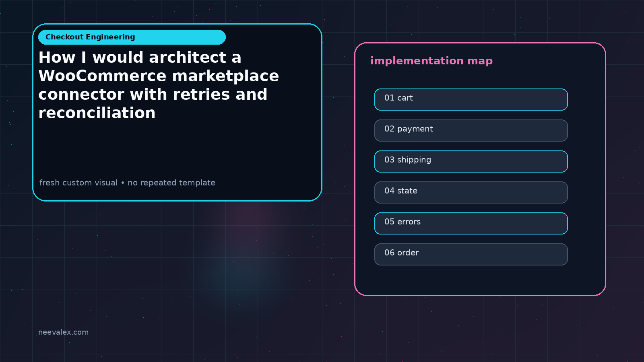Click the implementation map heading
The width and height of the screenshot is (644, 362).
coord(431,61)
